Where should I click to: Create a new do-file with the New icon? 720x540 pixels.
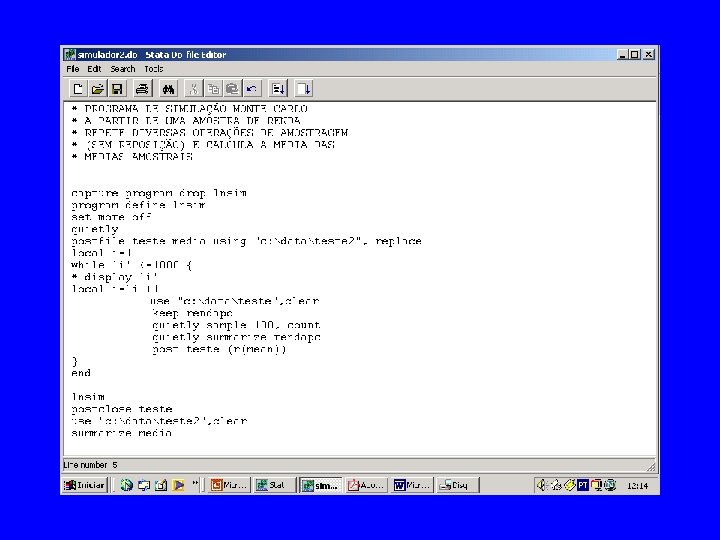[x=78, y=89]
